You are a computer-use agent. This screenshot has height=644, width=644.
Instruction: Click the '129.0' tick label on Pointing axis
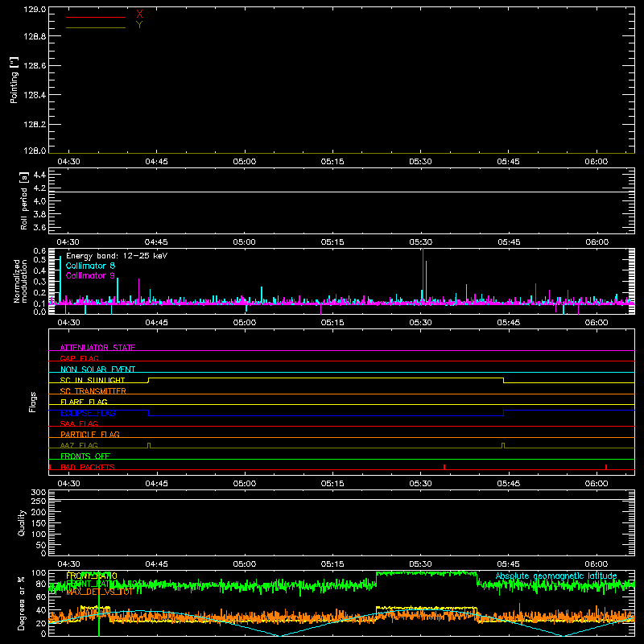[35, 10]
